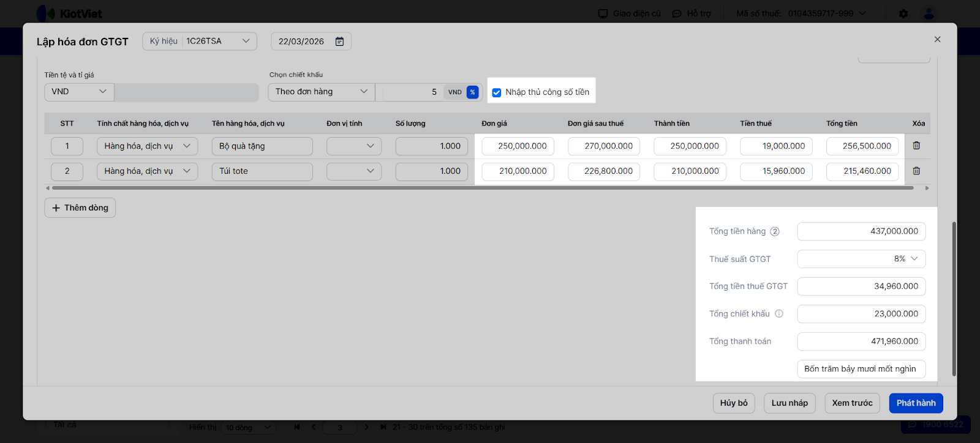Click the dialog's vertical scrollbar
980x443 pixels.
point(954,299)
